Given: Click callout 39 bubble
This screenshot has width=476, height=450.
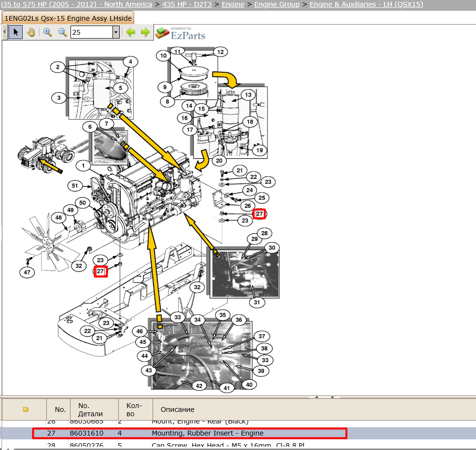Looking at the screenshot, I should tap(261, 371).
